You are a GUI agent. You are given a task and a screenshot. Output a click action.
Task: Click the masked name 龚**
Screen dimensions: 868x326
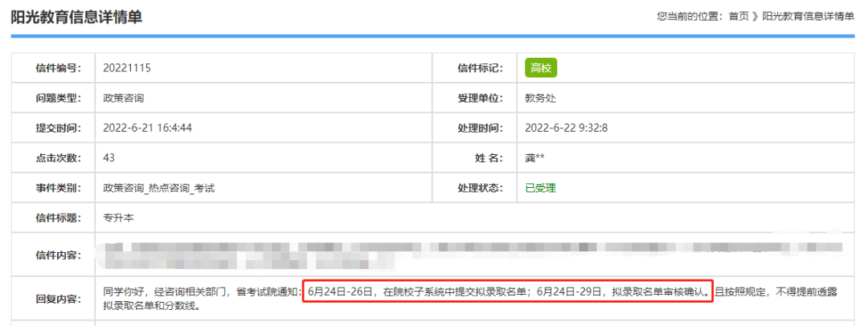point(534,158)
